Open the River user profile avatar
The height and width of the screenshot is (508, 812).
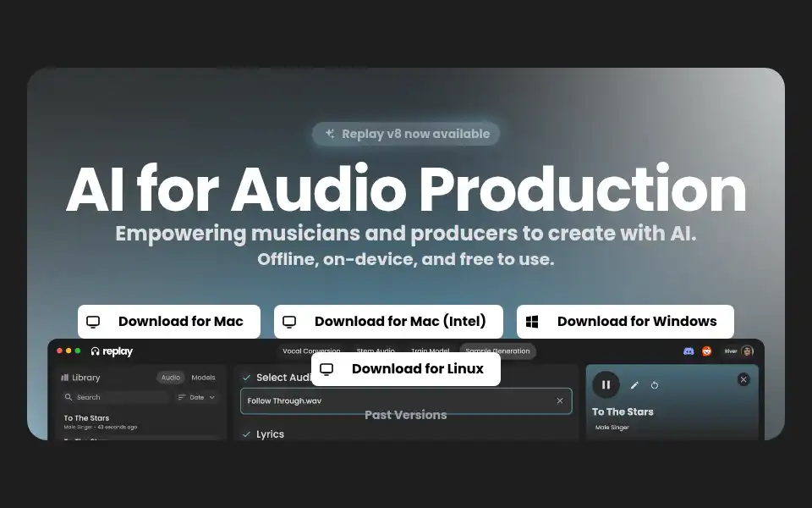(747, 351)
